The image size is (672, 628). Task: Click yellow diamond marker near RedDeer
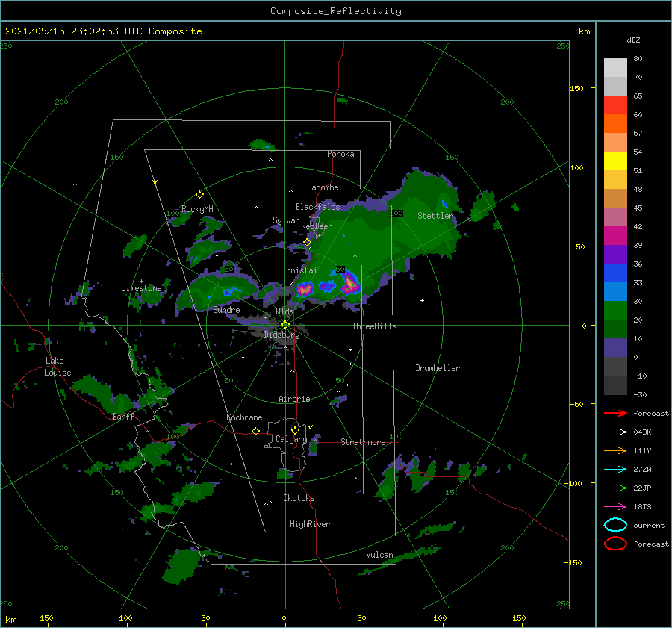(307, 243)
